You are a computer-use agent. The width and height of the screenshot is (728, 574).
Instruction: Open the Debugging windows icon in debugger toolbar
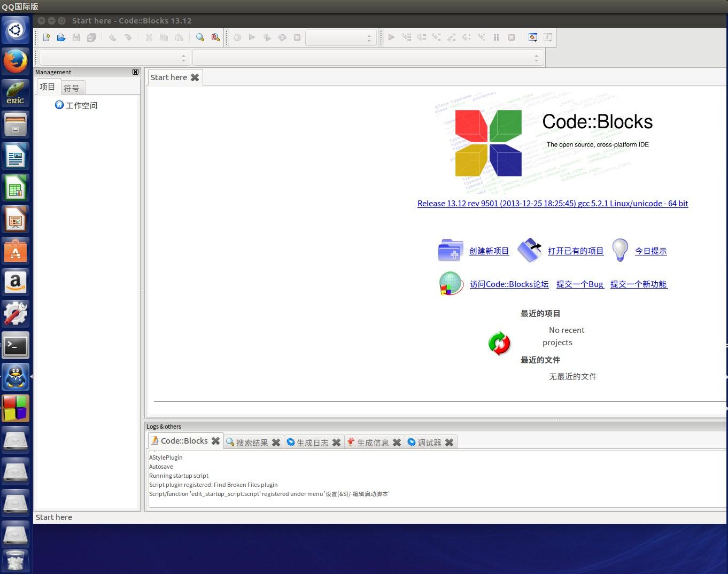(x=532, y=37)
